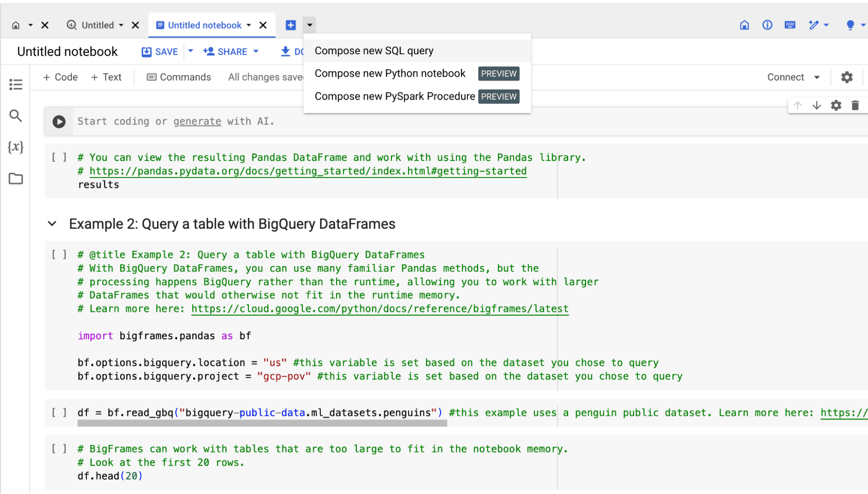This screenshot has height=494, width=868.
Task: Open the info circle icon
Action: (767, 25)
